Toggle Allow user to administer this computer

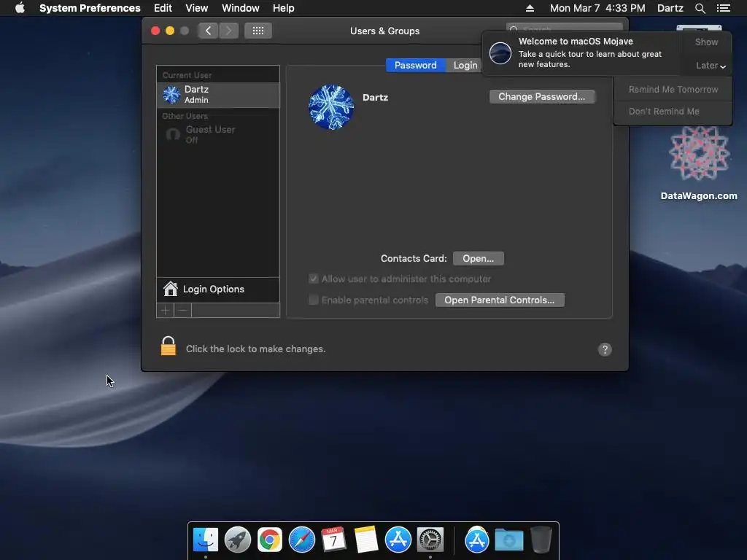314,279
